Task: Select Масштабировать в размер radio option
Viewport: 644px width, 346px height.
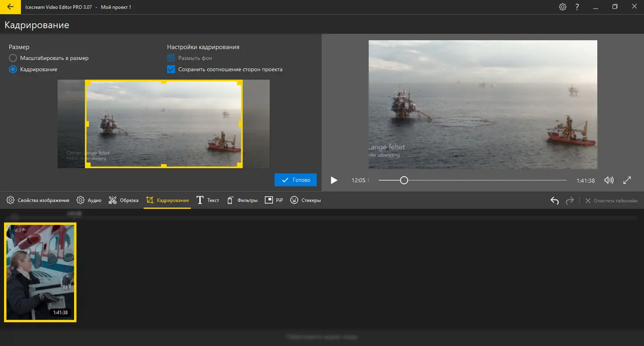Action: tap(13, 58)
